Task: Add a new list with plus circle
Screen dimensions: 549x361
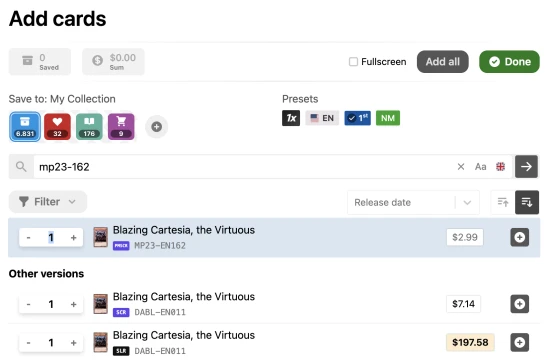Action: (157, 126)
